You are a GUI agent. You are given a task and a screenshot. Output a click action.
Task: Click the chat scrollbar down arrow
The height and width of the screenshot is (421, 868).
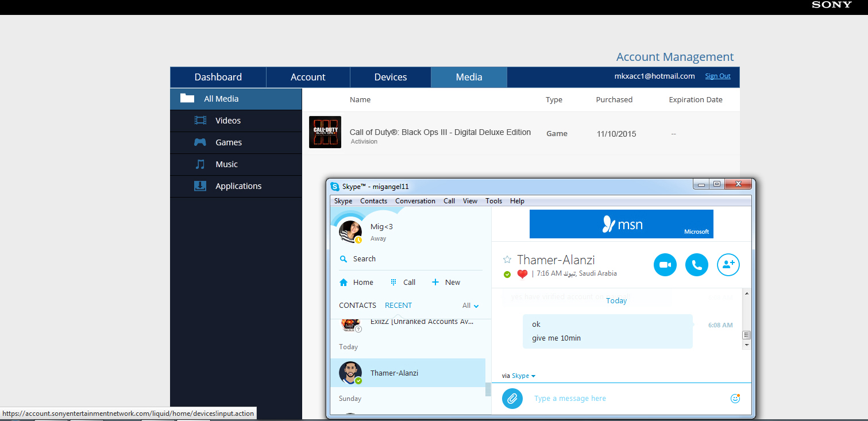[x=747, y=345]
